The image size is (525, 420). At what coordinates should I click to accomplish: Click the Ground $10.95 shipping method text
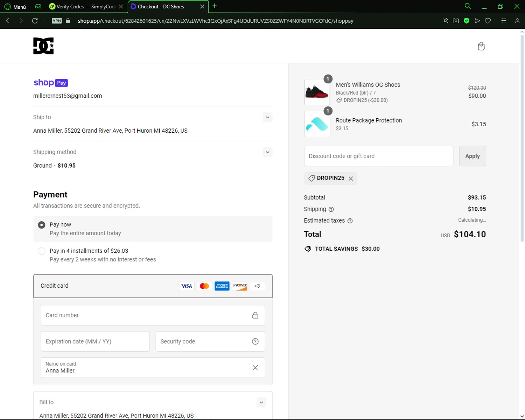[54, 166]
